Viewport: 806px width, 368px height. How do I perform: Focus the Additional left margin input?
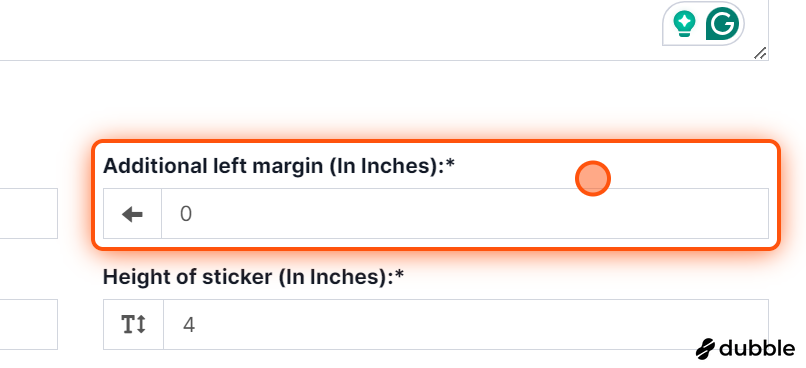click(465, 213)
